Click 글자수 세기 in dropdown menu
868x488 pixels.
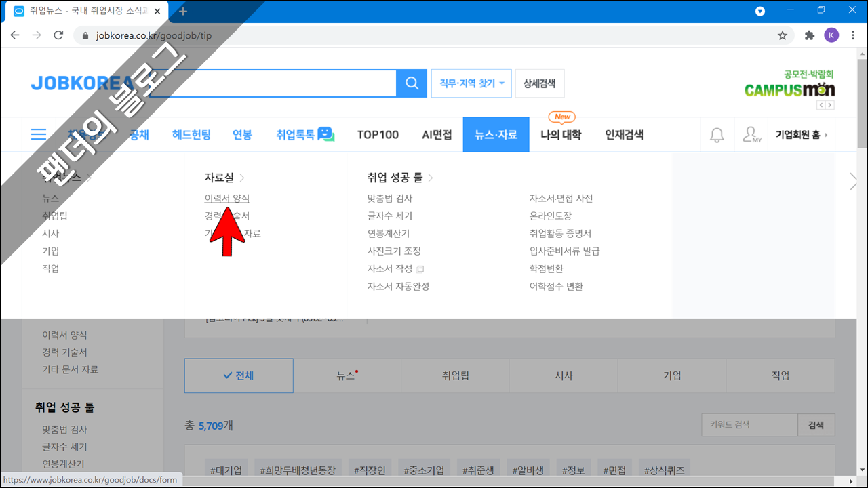point(390,216)
